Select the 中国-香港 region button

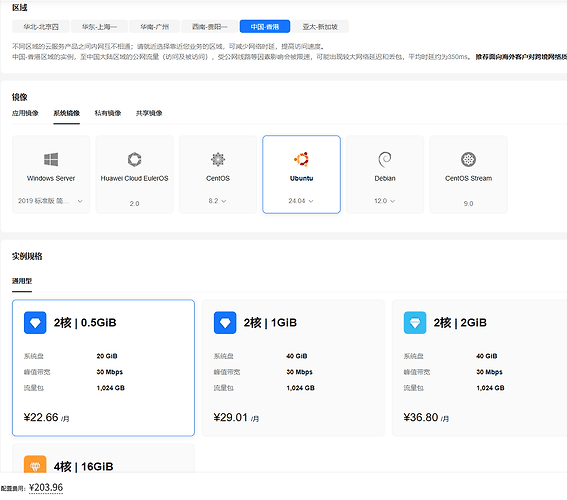(x=265, y=27)
